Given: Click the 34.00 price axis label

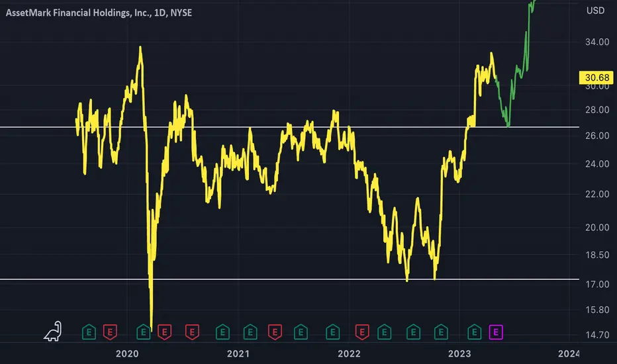Looking at the screenshot, I should pos(597,42).
